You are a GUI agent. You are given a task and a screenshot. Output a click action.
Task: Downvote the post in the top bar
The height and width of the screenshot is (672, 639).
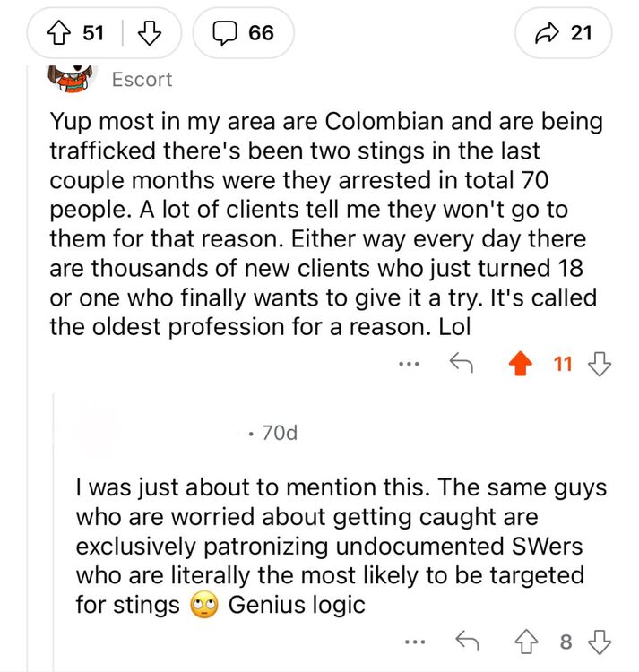[x=150, y=33]
